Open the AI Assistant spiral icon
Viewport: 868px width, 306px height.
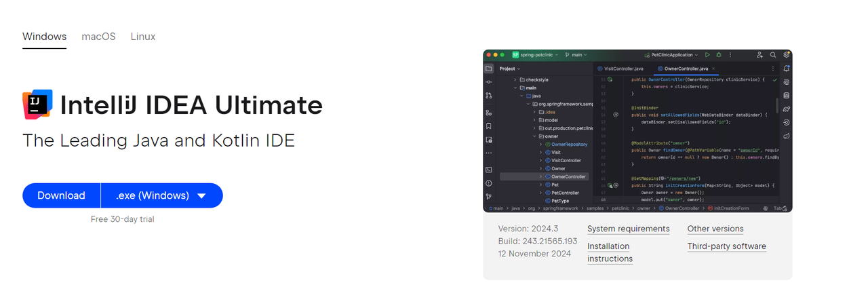pyautogui.click(x=786, y=82)
